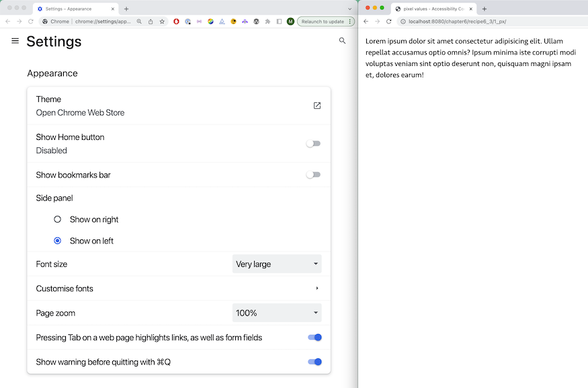Click the Chrome site chip in address bar
588x388 pixels.
tap(56, 22)
